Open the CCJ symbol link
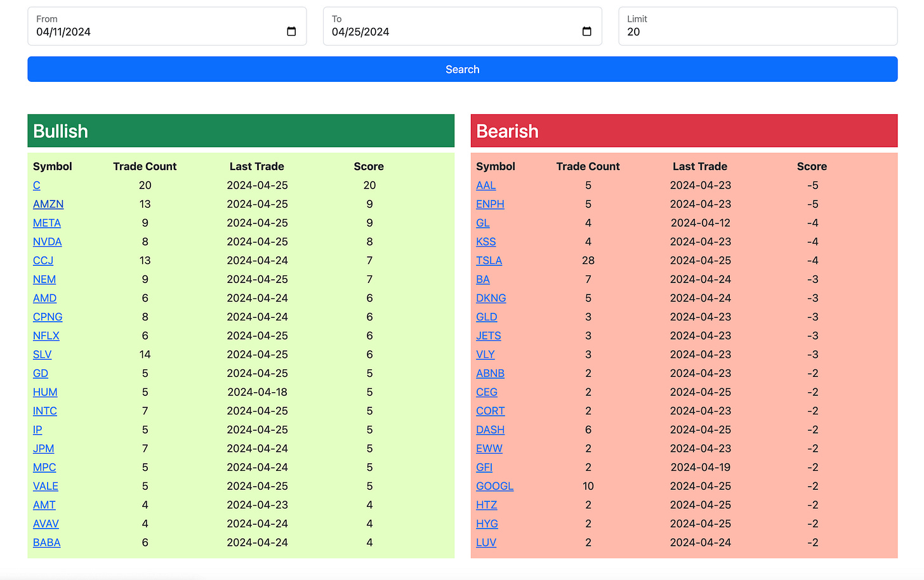Image resolution: width=924 pixels, height=580 pixels. point(43,261)
